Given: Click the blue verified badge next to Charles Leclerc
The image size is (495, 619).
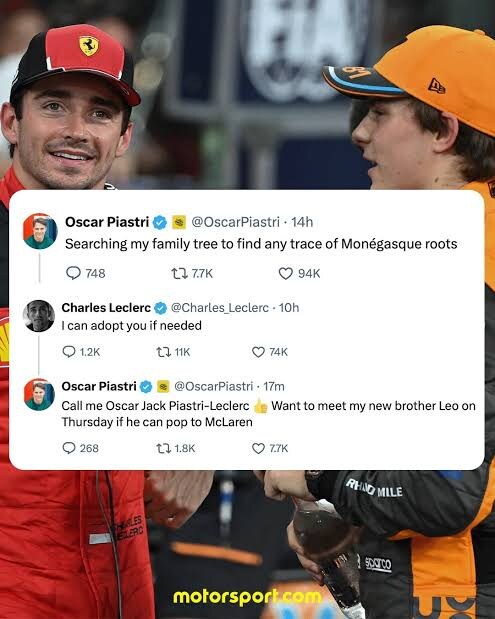Looking at the screenshot, I should (x=160, y=308).
